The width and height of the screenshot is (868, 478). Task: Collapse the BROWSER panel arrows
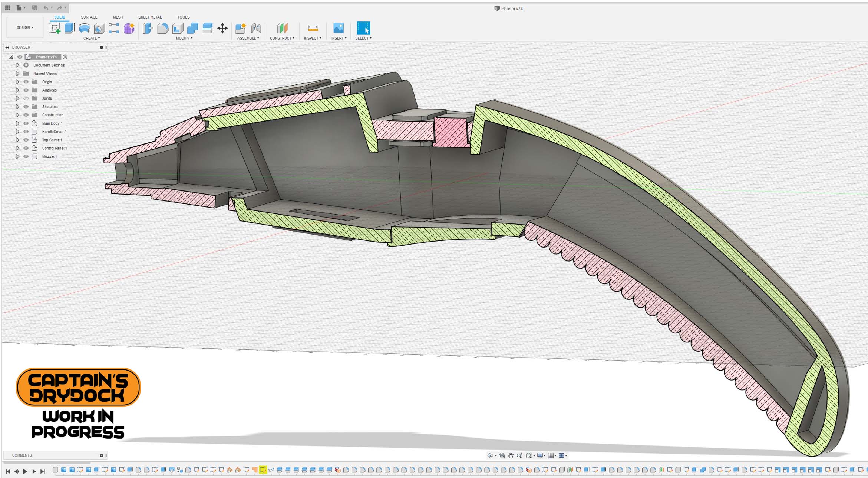click(7, 47)
